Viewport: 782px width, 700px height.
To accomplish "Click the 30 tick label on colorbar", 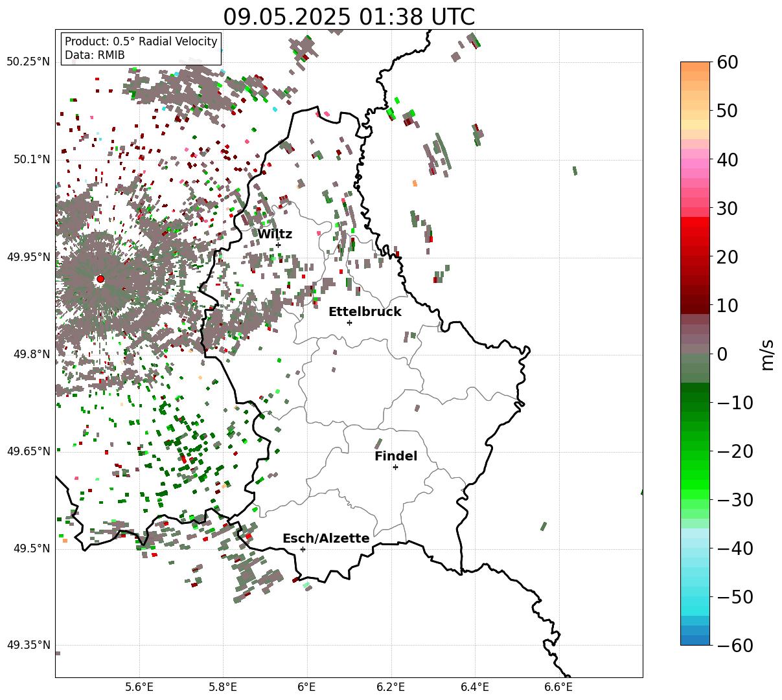I will pyautogui.click(x=727, y=209).
